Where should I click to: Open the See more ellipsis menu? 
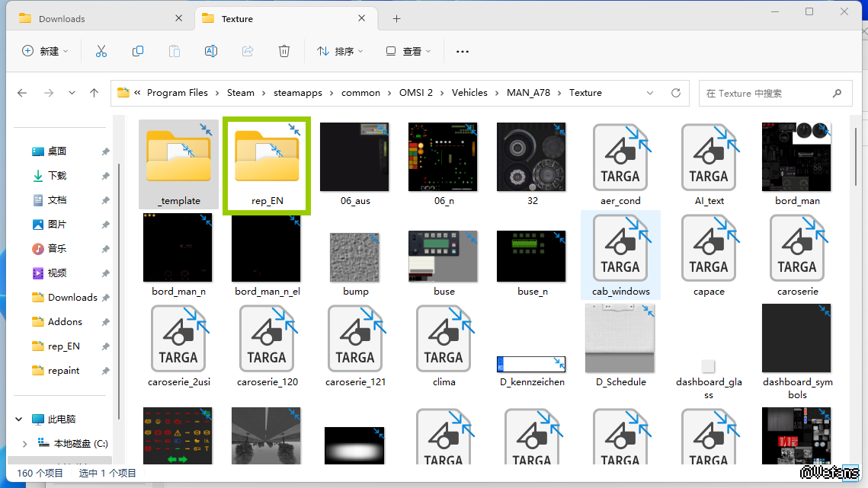click(462, 51)
